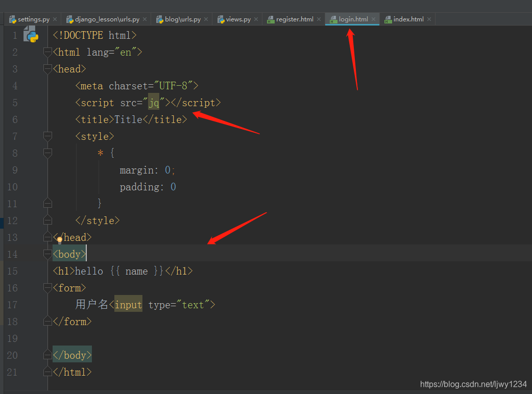Switch to the blog\urls.py tab
532x394 pixels.
tap(183, 19)
